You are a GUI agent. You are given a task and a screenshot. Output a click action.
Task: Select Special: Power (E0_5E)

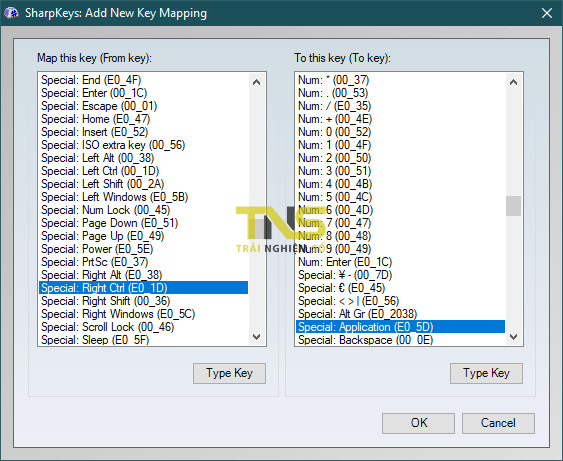(143, 249)
